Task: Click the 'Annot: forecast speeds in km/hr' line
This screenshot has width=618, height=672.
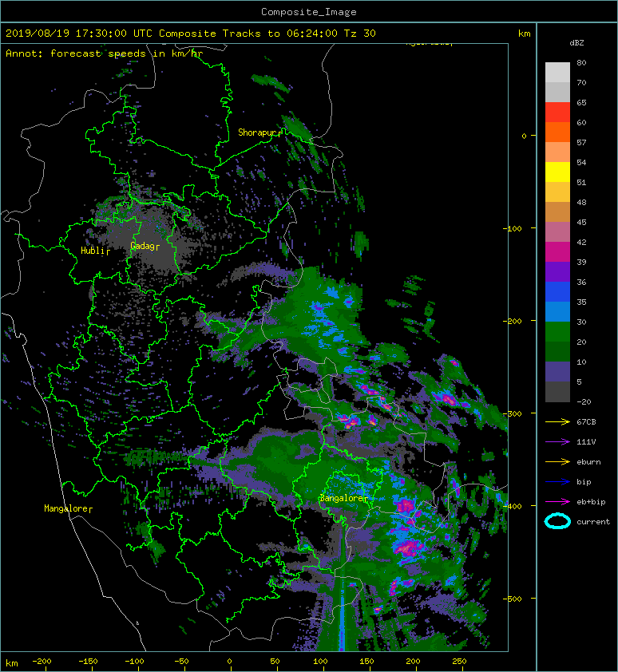Action: coord(104,53)
